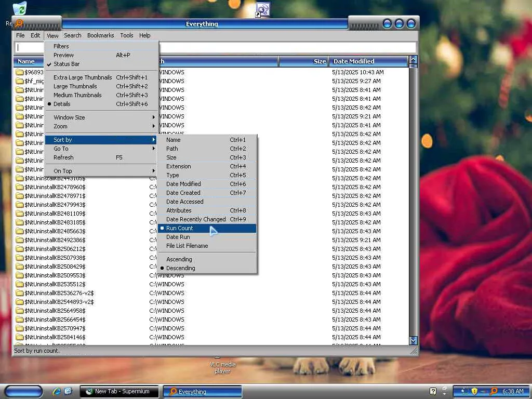Click the scrollbar down arrow
The height and width of the screenshot is (399, 532).
(413, 340)
